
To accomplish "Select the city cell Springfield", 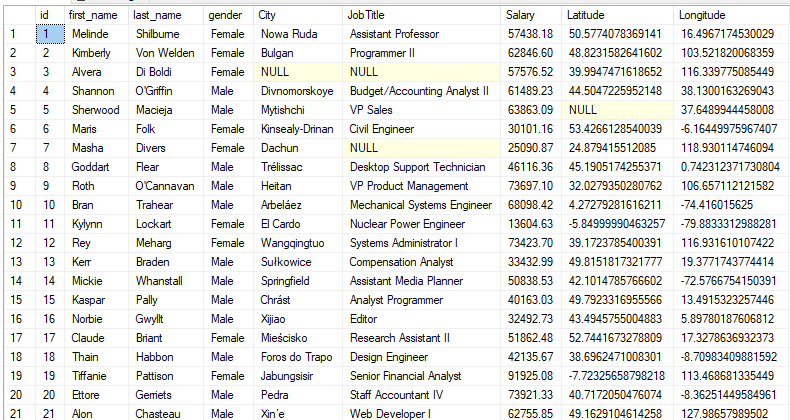I will tap(298, 281).
